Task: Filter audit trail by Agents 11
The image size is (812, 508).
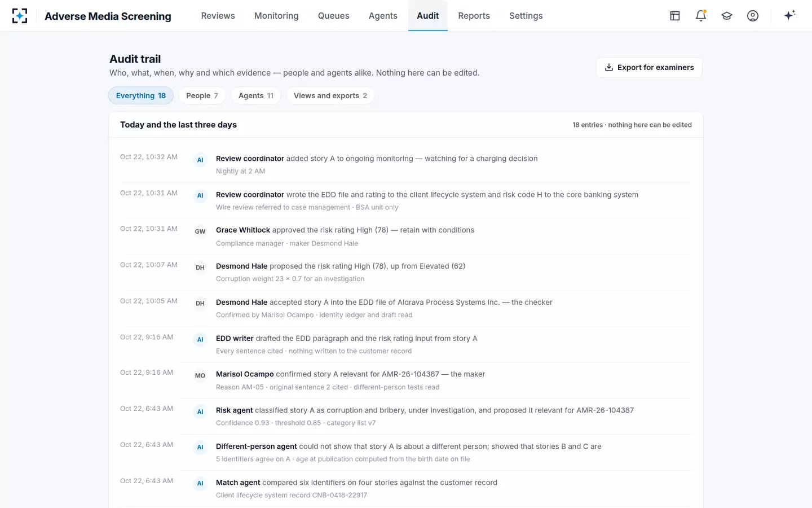Action: (x=256, y=95)
